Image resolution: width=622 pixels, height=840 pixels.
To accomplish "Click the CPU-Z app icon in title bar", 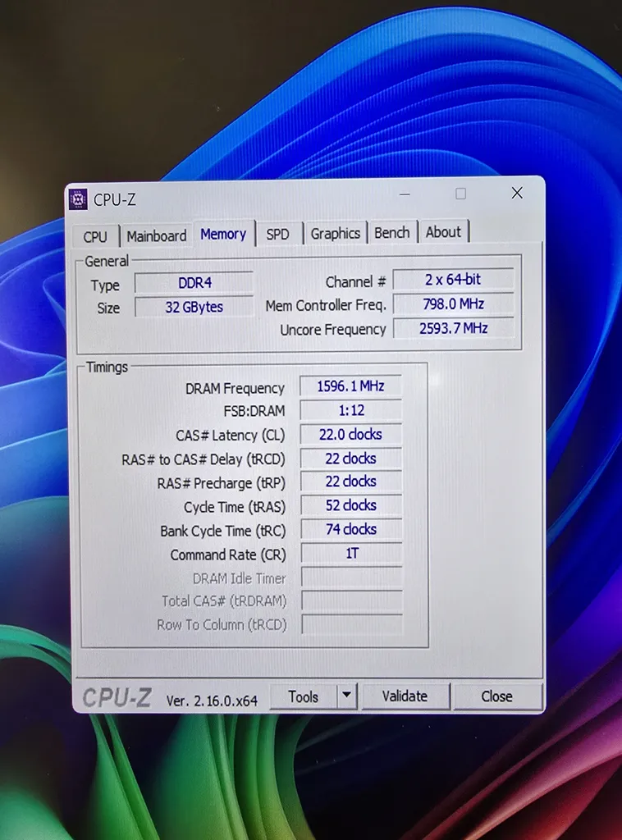I will [x=79, y=199].
